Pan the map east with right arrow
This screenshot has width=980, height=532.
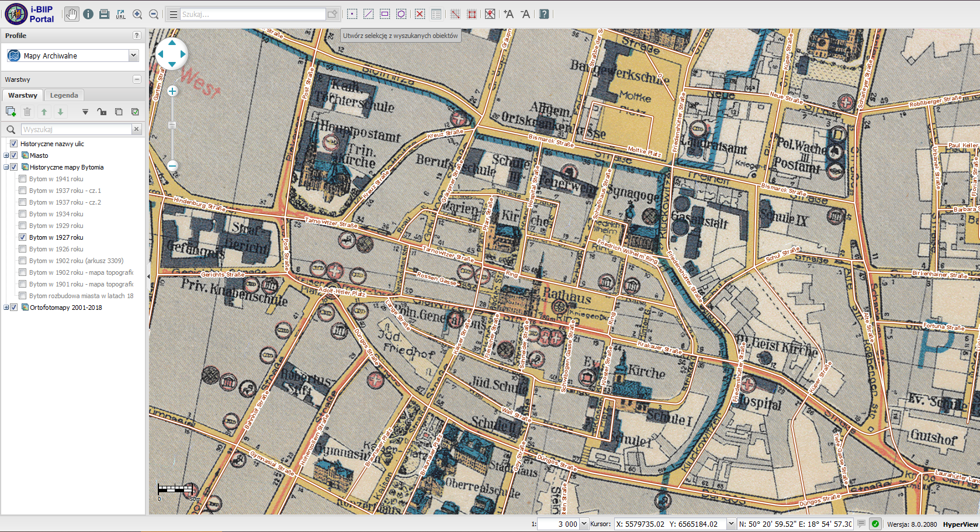(x=183, y=54)
